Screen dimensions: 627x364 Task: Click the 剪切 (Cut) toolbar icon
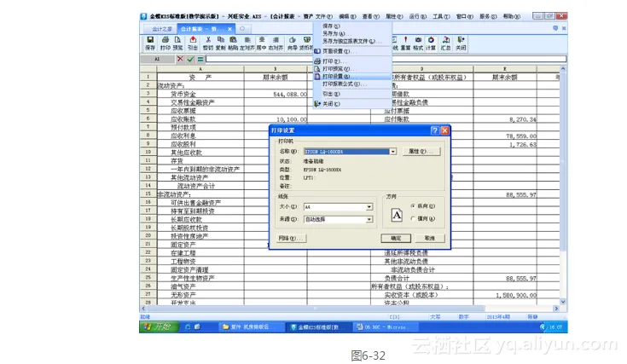[x=208, y=43]
